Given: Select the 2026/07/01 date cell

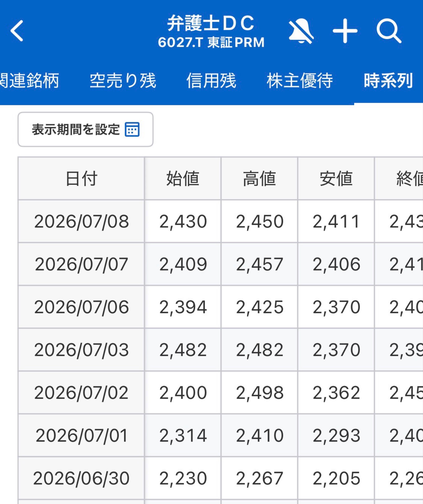Looking at the screenshot, I should pos(81,436).
